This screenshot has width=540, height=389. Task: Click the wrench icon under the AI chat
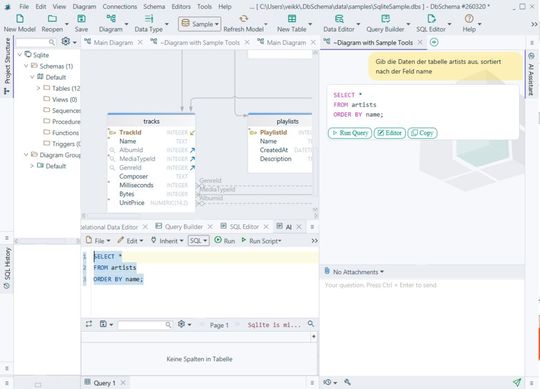click(x=347, y=382)
